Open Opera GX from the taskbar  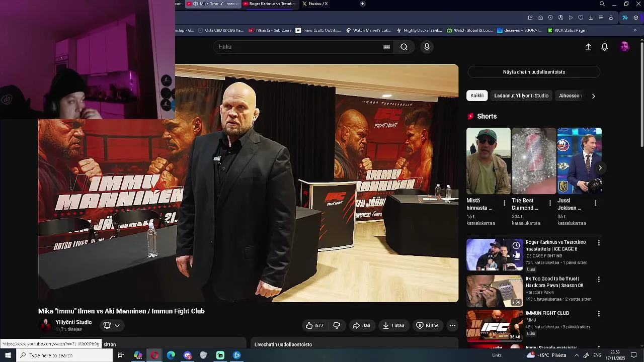pyautogui.click(x=154, y=355)
